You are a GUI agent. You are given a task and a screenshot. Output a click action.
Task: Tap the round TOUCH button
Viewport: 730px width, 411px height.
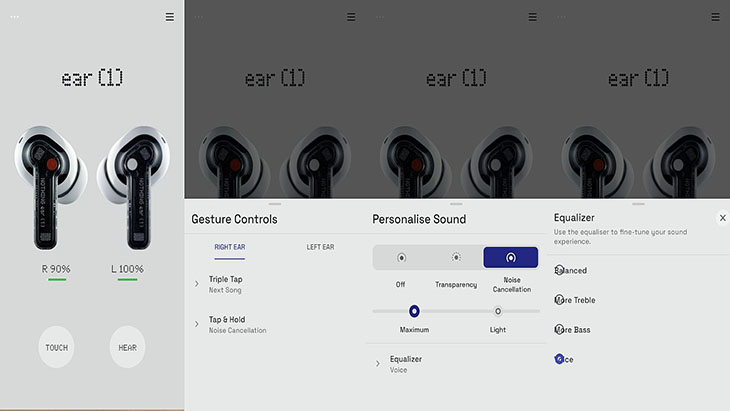coord(56,347)
